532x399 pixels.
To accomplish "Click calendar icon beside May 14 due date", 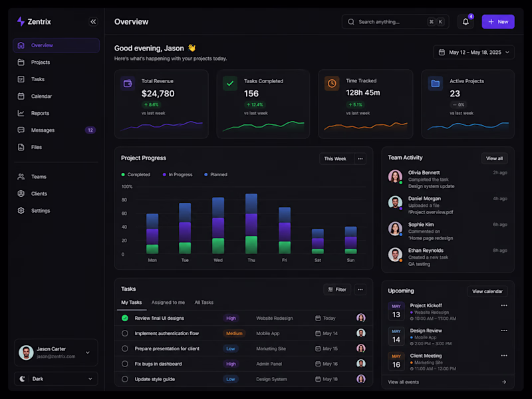I will point(318,334).
